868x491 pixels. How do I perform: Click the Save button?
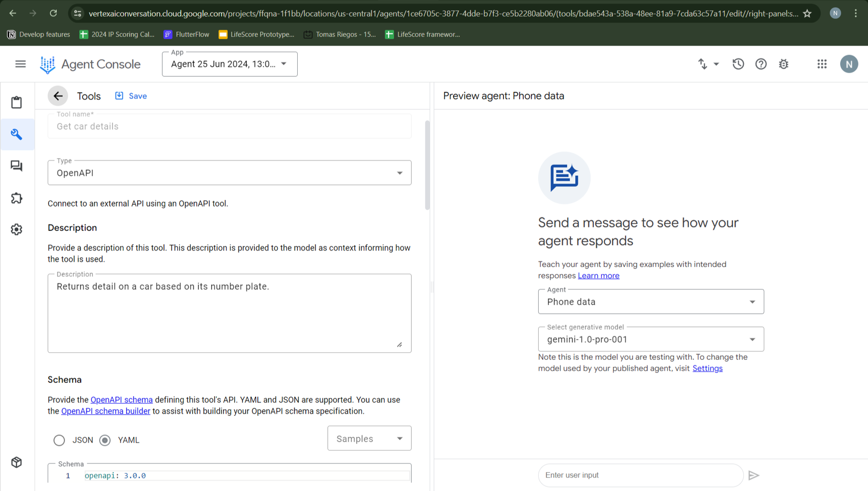[131, 96]
